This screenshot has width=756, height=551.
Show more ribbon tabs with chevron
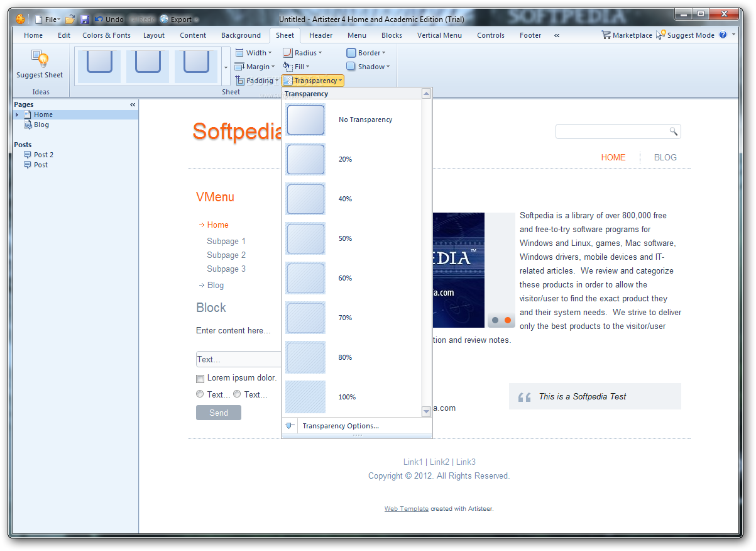[x=557, y=35]
